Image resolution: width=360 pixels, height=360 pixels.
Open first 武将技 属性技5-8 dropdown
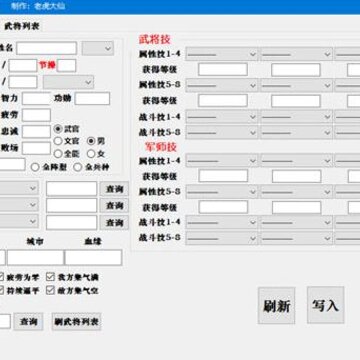pos(222,85)
